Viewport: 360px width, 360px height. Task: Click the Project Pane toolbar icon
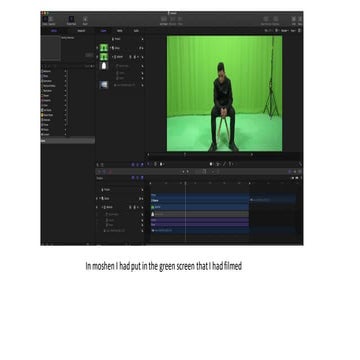click(x=71, y=20)
